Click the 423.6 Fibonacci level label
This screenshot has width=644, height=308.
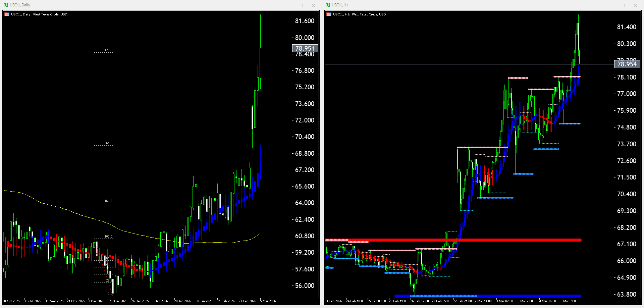[108, 50]
